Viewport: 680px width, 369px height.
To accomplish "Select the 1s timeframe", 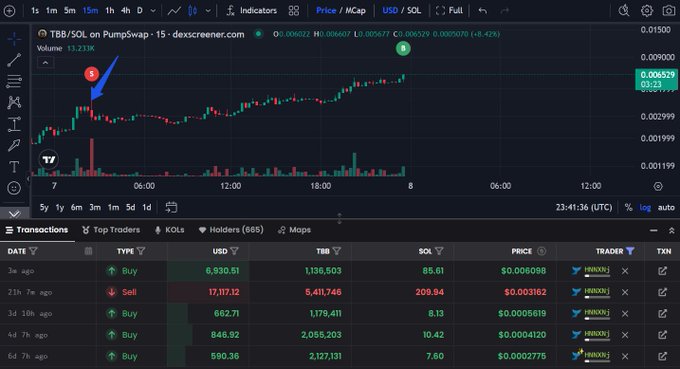I will pos(35,10).
